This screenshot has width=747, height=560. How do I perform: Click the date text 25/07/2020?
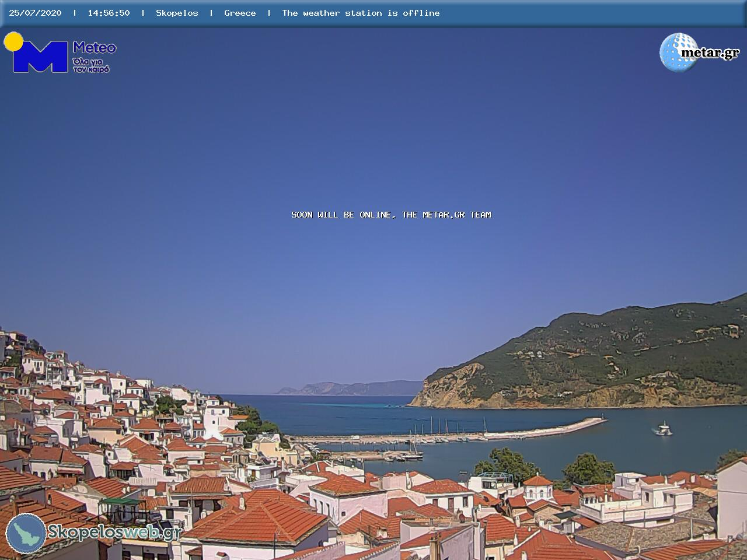point(35,13)
